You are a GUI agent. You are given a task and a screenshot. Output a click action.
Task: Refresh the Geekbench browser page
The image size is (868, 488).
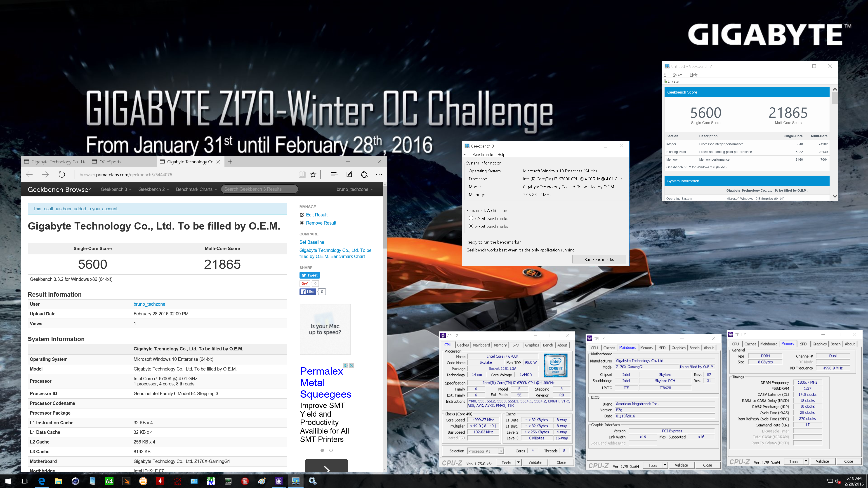tap(62, 174)
